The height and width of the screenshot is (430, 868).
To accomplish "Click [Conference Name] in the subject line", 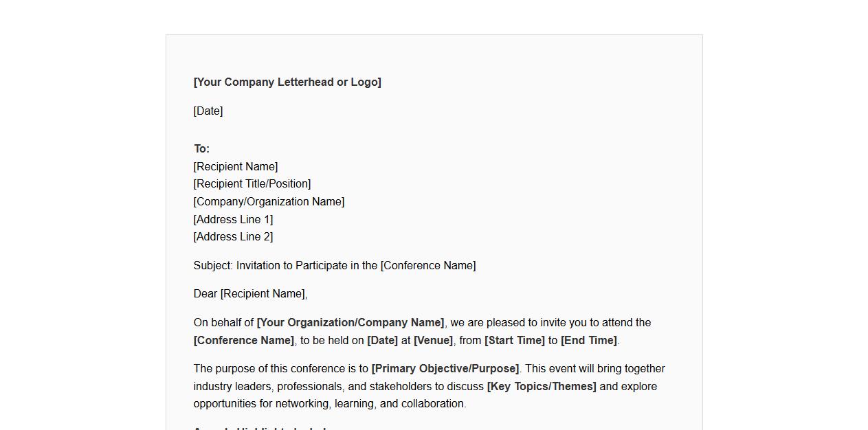I will 427,266.
